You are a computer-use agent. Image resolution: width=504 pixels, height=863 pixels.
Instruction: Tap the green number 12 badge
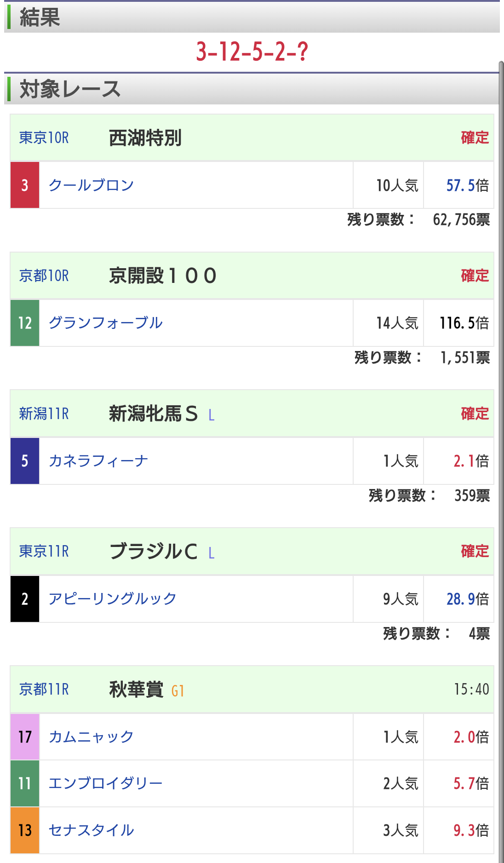click(x=25, y=323)
